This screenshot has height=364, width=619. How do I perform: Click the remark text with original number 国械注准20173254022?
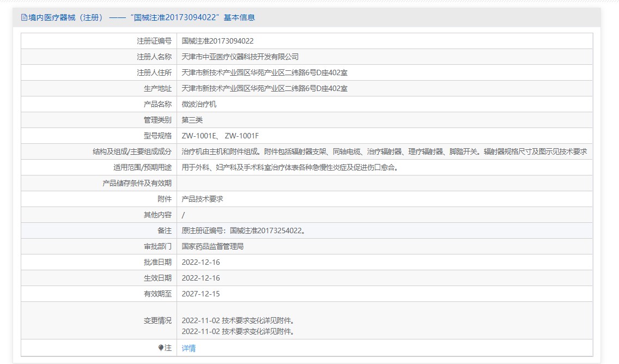point(244,230)
